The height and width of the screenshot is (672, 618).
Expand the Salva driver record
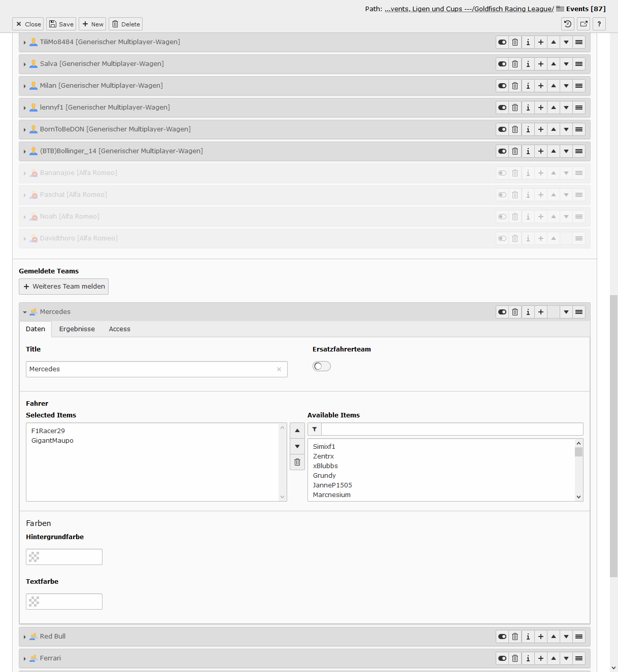(x=25, y=64)
